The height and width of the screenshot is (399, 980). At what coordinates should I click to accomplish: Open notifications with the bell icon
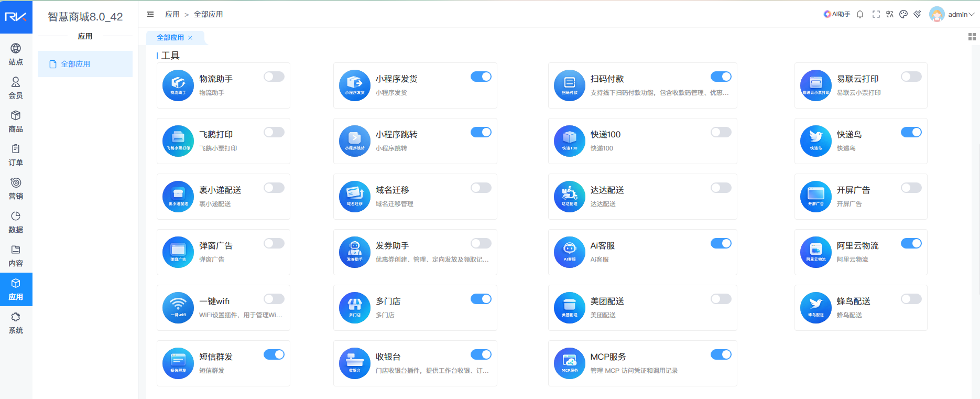tap(860, 14)
